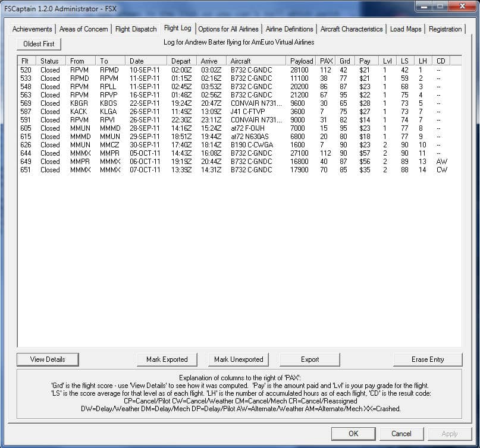
Task: Confirm with the OK button
Action: 353,434
